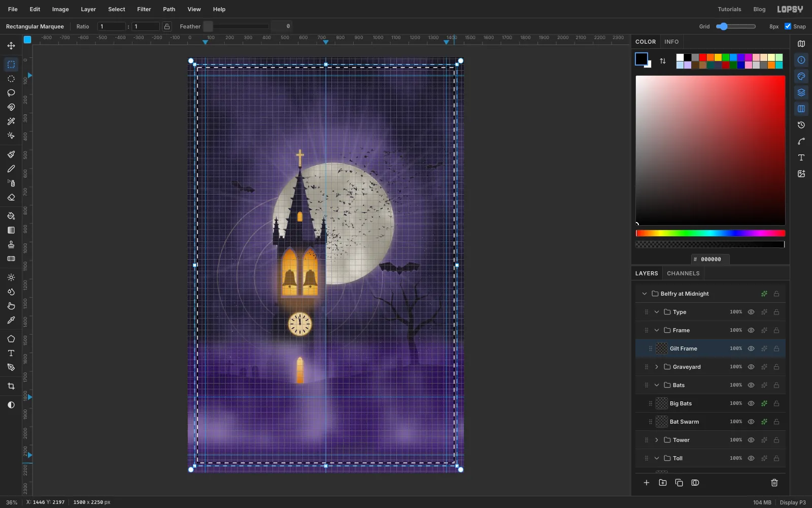Create new layer group folder

coord(663,483)
